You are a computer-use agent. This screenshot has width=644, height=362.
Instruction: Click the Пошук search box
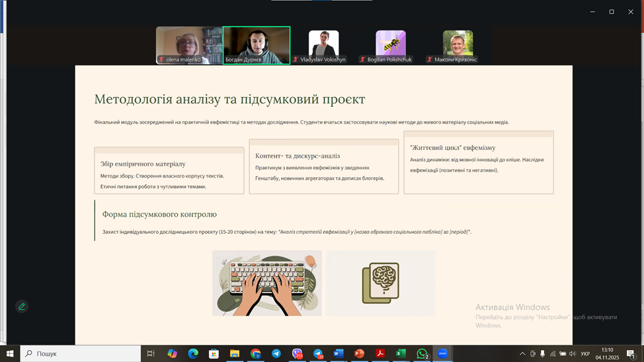(x=81, y=354)
